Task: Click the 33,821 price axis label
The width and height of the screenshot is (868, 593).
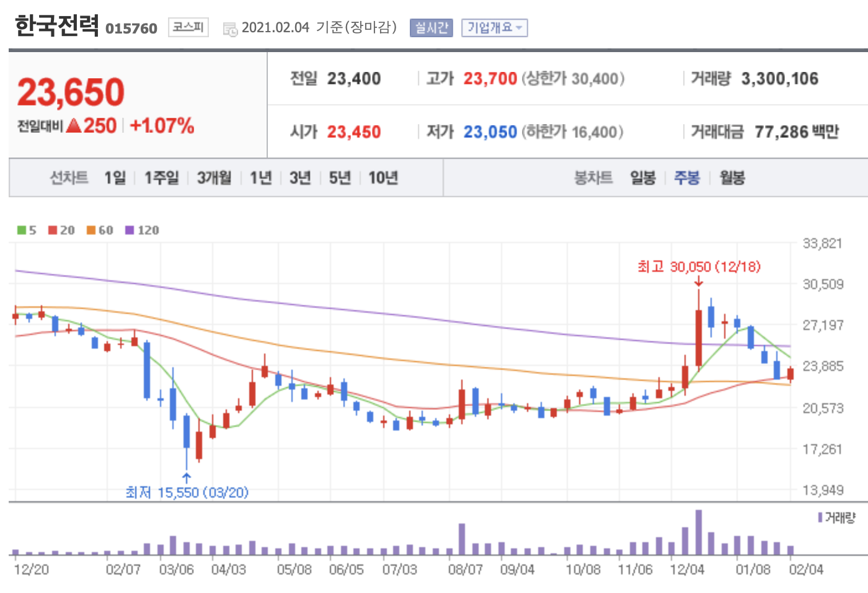Action: click(823, 244)
